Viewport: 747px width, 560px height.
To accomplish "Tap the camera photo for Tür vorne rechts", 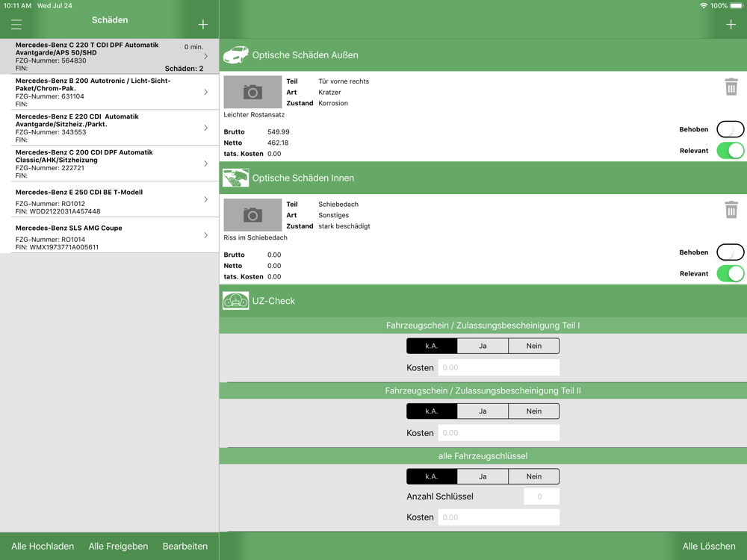I will pos(252,92).
